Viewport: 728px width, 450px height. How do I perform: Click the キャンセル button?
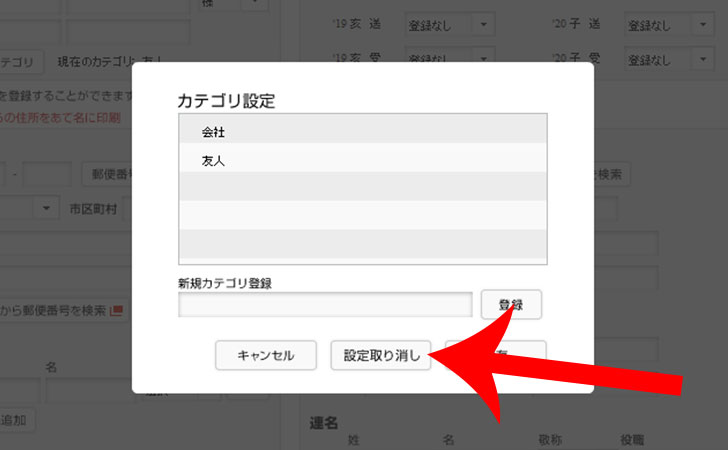266,355
